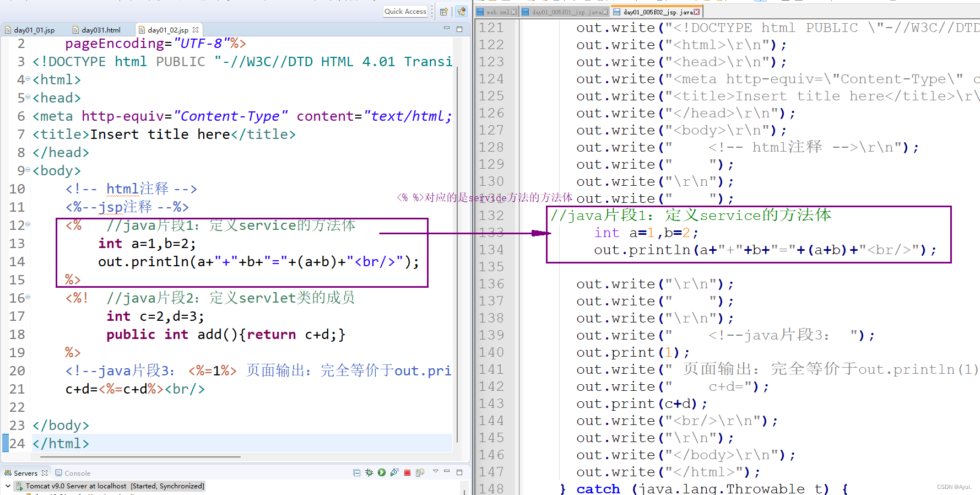Click the Open Perspective icon
The width and height of the screenshot is (980, 495).
[444, 11]
